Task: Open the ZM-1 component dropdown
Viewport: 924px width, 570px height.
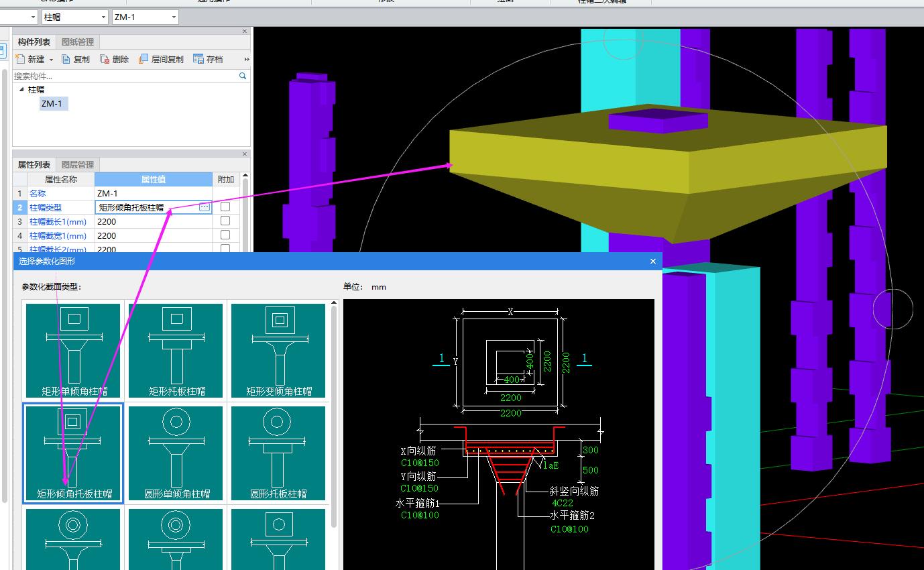Action: coord(174,17)
